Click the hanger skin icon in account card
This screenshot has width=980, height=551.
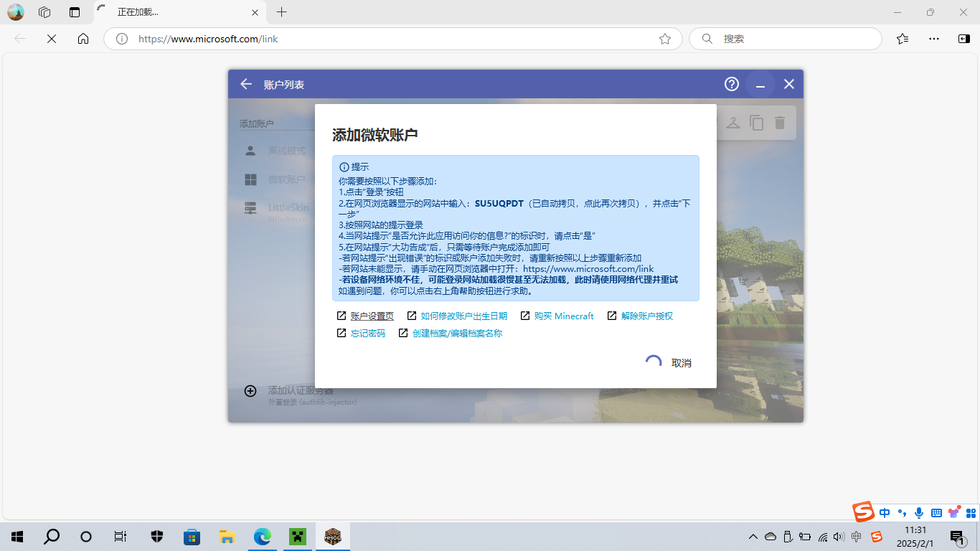732,123
